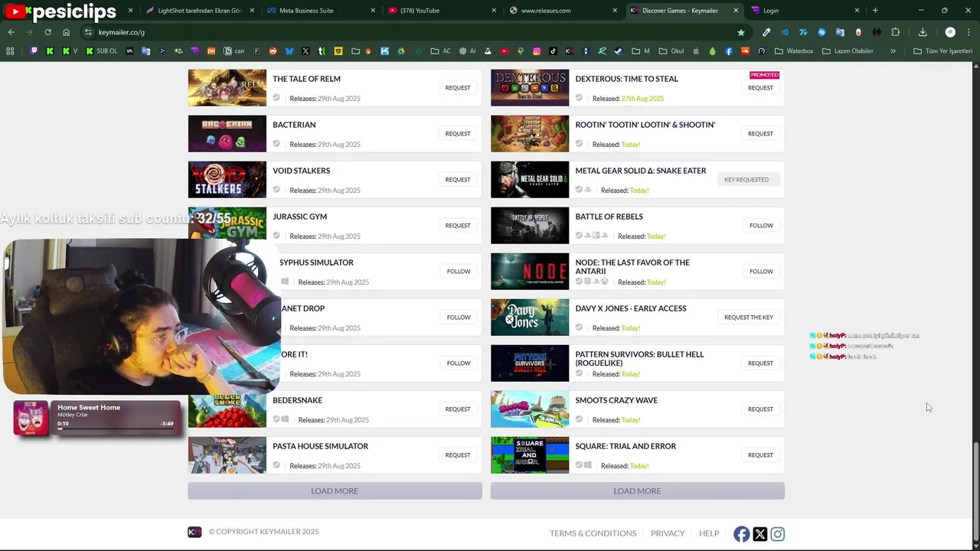
Task: Toggle the bookmark star for this page
Action: click(x=740, y=32)
